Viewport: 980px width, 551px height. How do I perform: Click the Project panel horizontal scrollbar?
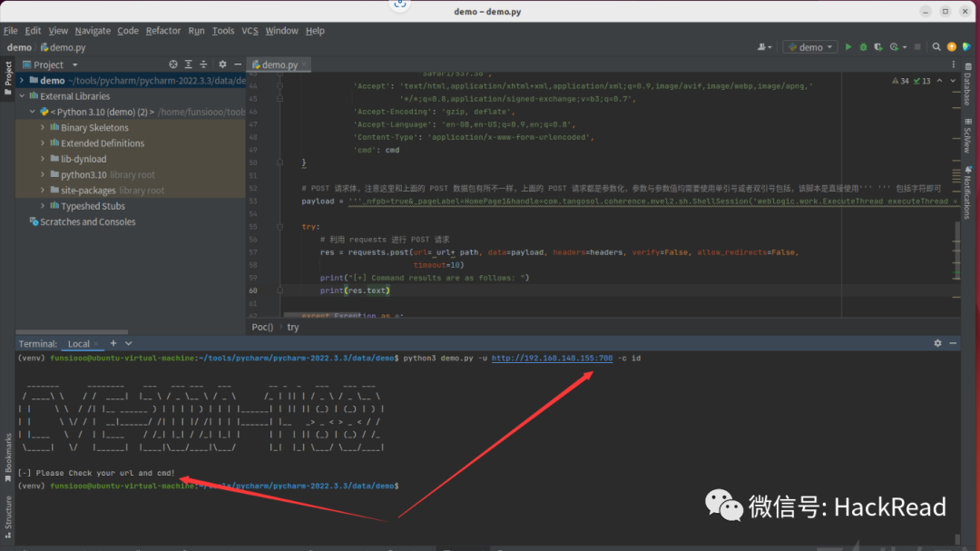[x=72, y=332]
